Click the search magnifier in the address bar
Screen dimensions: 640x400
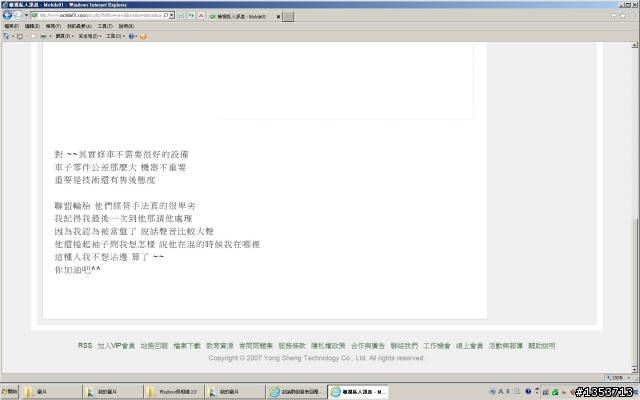point(165,16)
